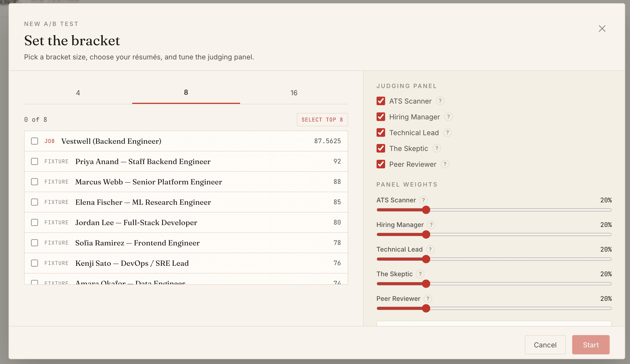Click Kenji Sato — DevOps / SRE Lead name
This screenshot has height=364, width=630.
132,263
